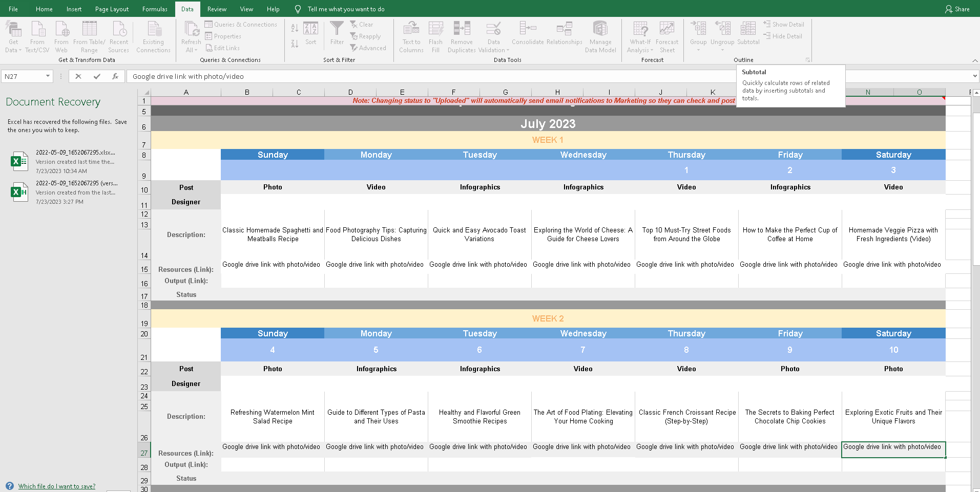Click the Consolidate tool
Screen dimensions: 980x492
528,33
